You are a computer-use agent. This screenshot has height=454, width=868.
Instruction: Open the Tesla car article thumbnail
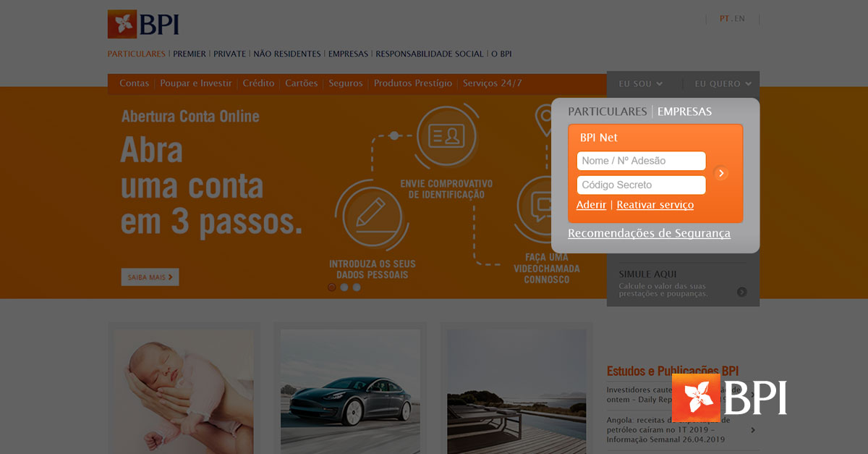point(349,391)
